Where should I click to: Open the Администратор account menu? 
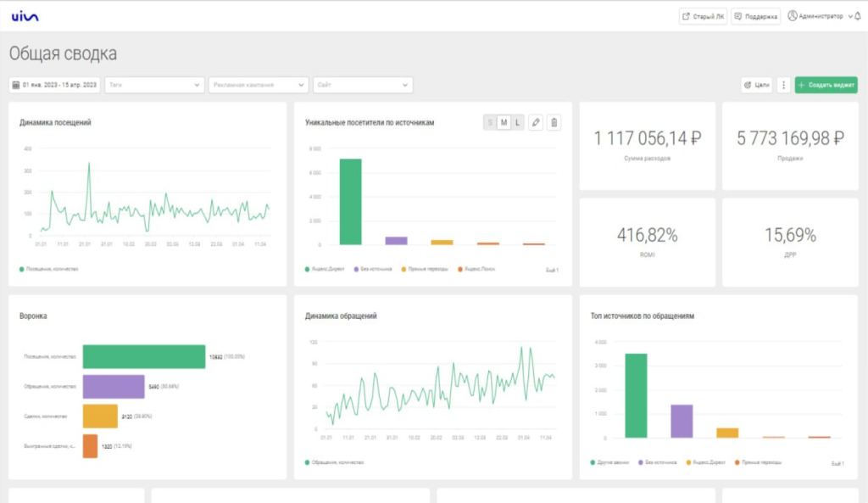click(x=819, y=16)
